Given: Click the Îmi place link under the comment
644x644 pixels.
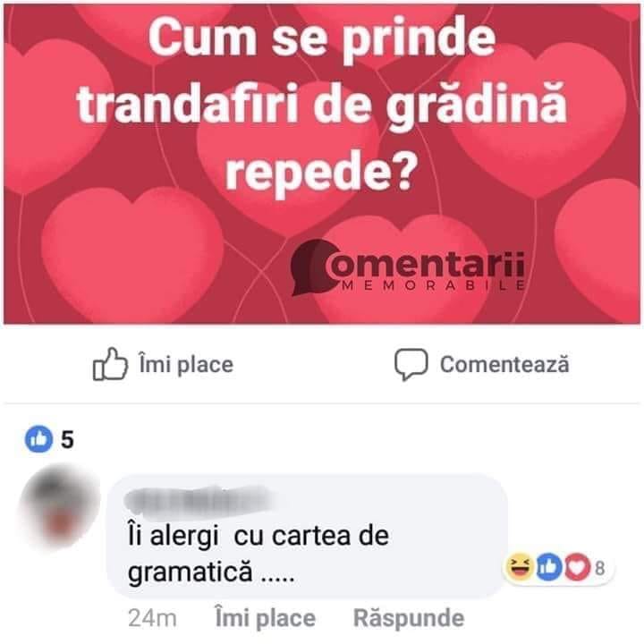Looking at the screenshot, I should [266, 618].
